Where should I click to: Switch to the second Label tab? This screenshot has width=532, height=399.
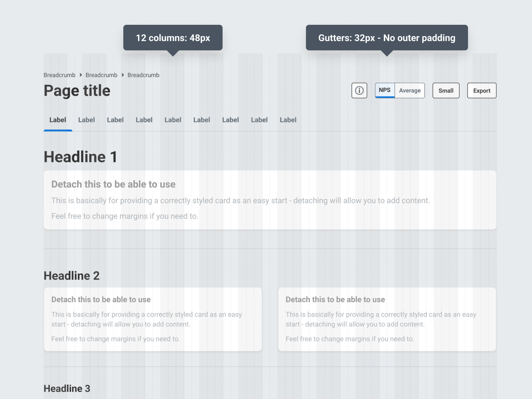tap(86, 120)
